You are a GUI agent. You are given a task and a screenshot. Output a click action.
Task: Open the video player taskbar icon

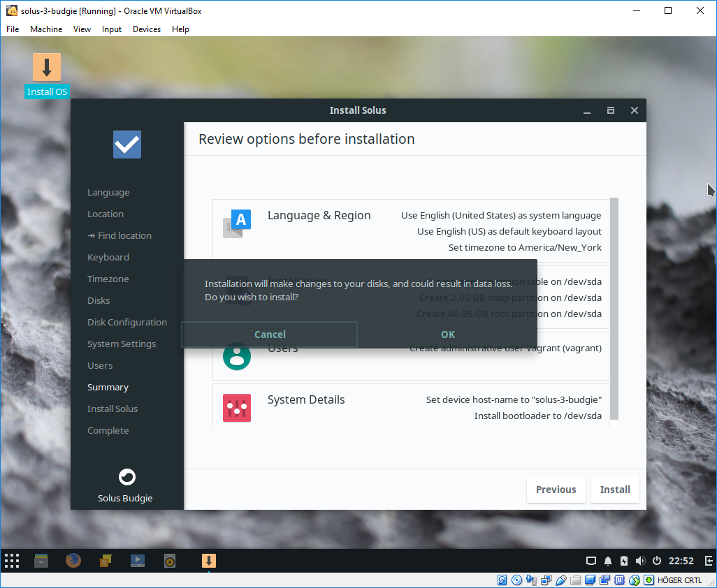138,561
